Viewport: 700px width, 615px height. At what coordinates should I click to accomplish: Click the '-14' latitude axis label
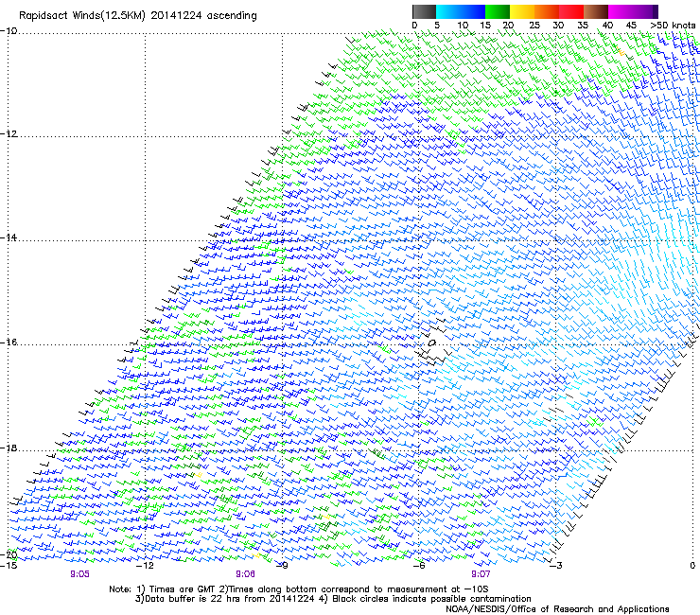coord(9,237)
